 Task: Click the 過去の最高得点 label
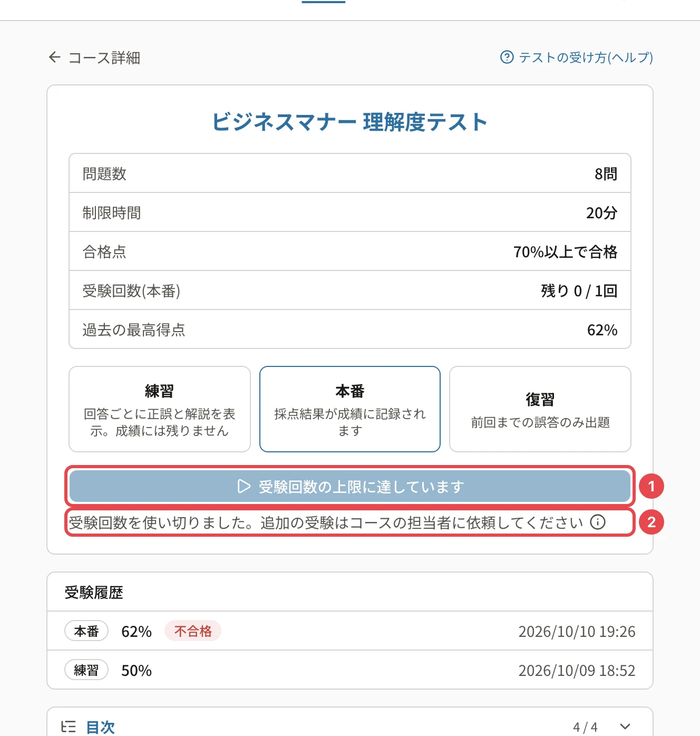point(134,330)
